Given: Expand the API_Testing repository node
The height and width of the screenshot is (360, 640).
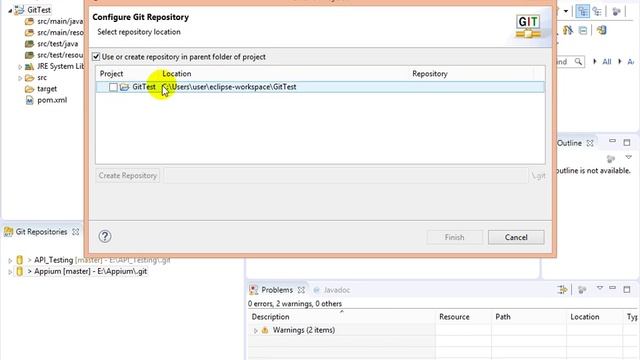Looking at the screenshot, I should coord(10,260).
